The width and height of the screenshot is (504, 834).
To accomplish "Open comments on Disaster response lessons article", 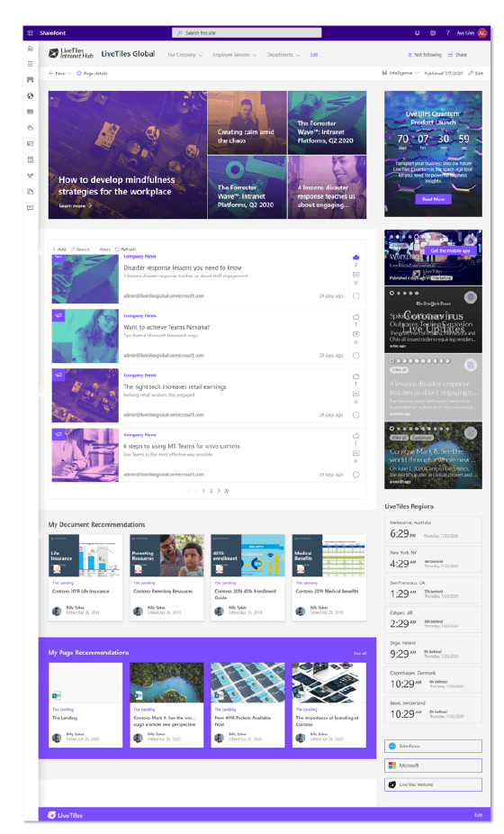I will (x=355, y=275).
